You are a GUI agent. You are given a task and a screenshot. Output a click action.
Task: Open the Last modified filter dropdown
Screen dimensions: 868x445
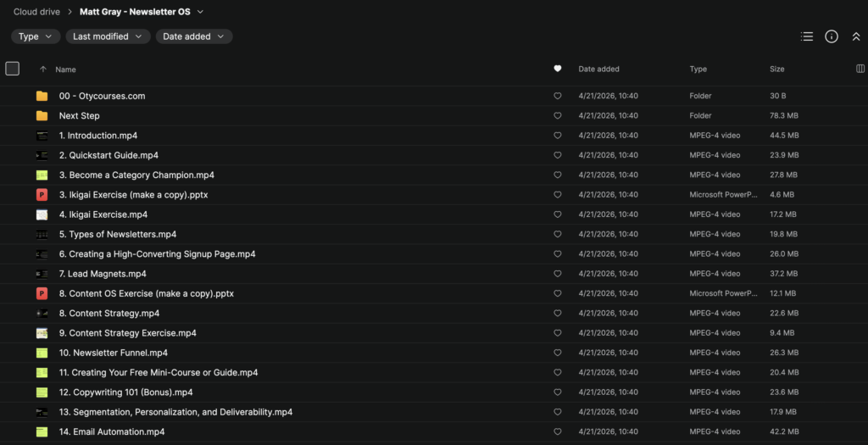tap(108, 36)
